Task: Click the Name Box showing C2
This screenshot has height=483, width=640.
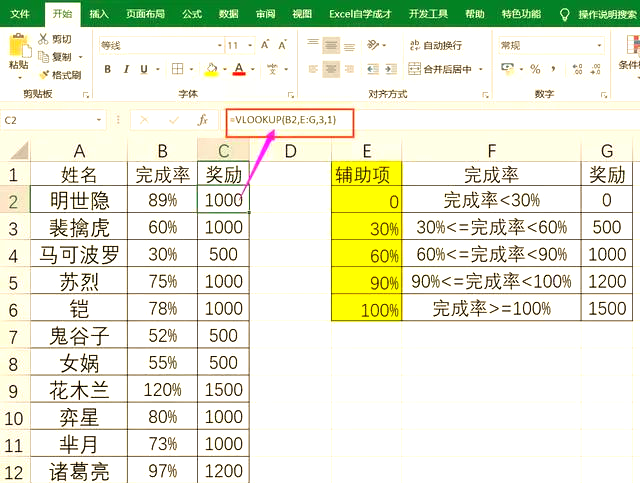Action: pos(53,120)
